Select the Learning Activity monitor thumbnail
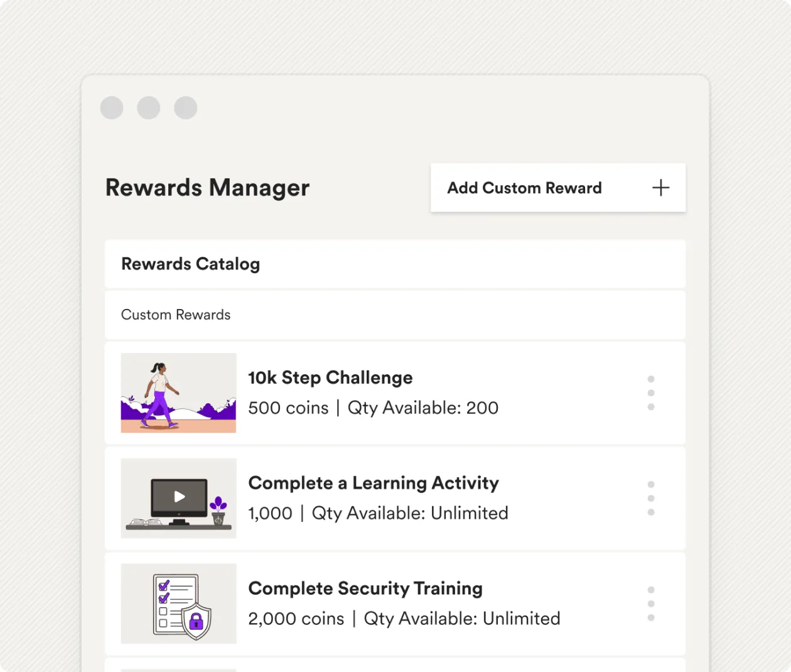 179,498
